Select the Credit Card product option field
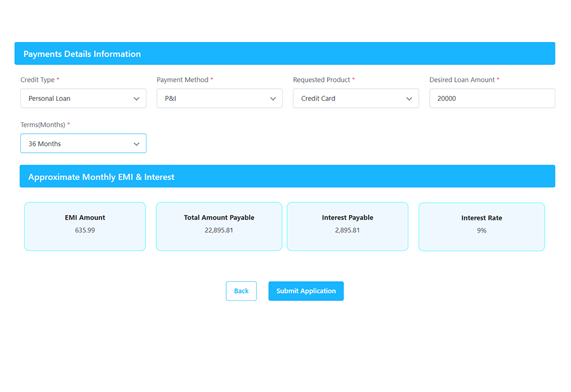Screen dimensions: 571x392 [356, 98]
